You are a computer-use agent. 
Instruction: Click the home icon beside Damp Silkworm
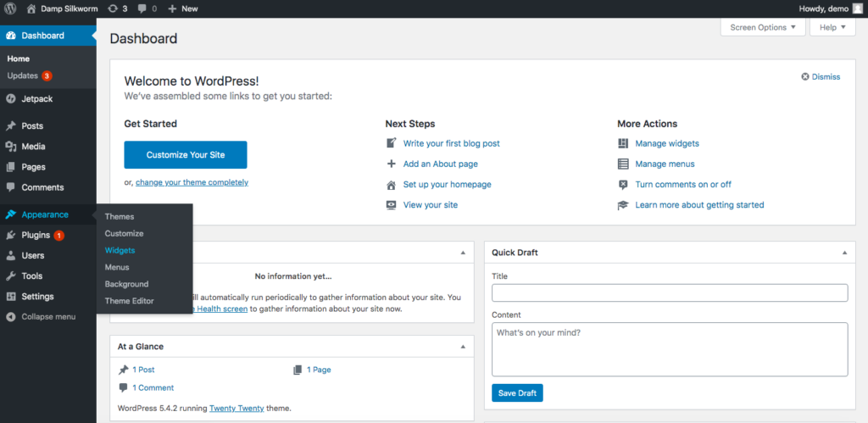pyautogui.click(x=31, y=8)
